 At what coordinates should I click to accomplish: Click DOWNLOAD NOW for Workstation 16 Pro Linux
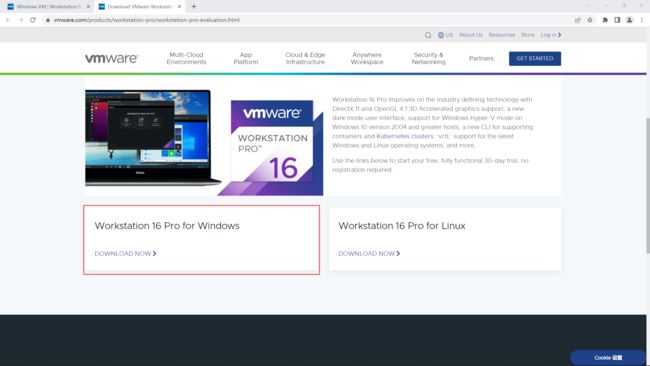click(369, 253)
